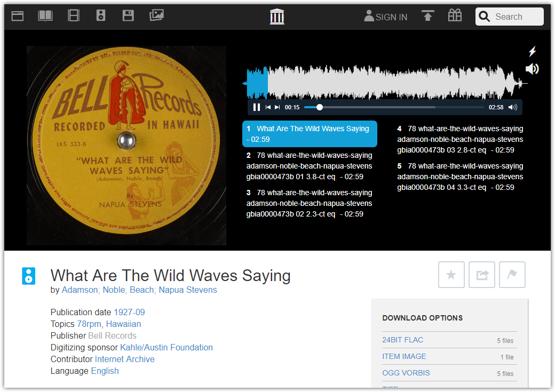Open the donate gift icon
Image resolution: width=555 pixels, height=392 pixels.
[455, 15]
